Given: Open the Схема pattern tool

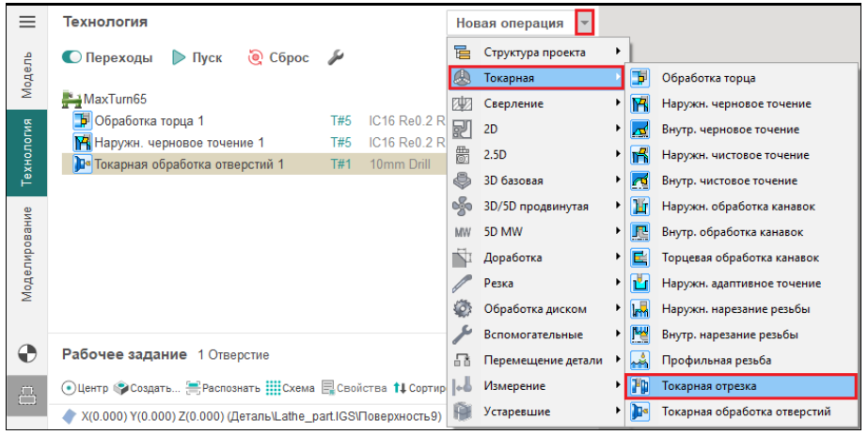Looking at the screenshot, I should [x=290, y=388].
